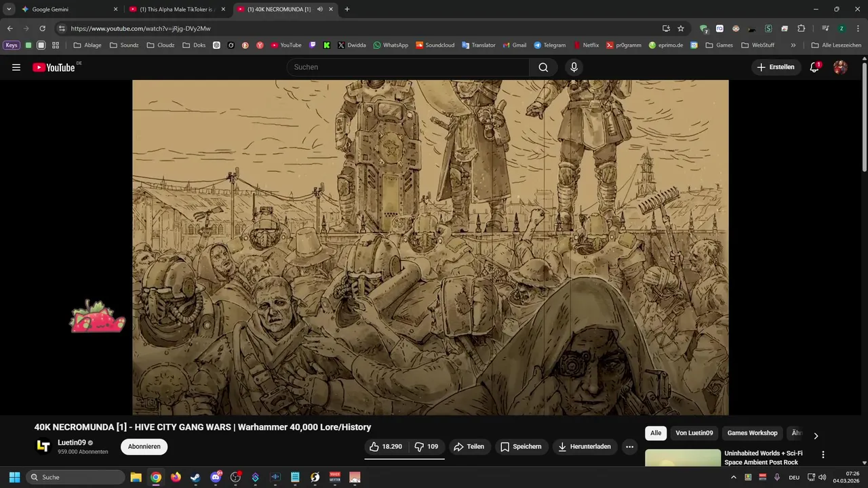This screenshot has height=488, width=868.
Task: Click the Erstellen create button
Action: 776,67
